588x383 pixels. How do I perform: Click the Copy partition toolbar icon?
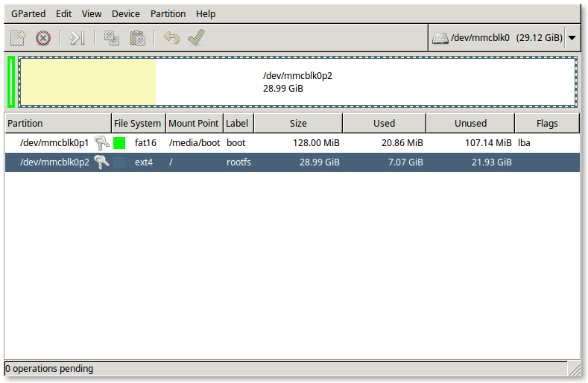click(x=111, y=38)
